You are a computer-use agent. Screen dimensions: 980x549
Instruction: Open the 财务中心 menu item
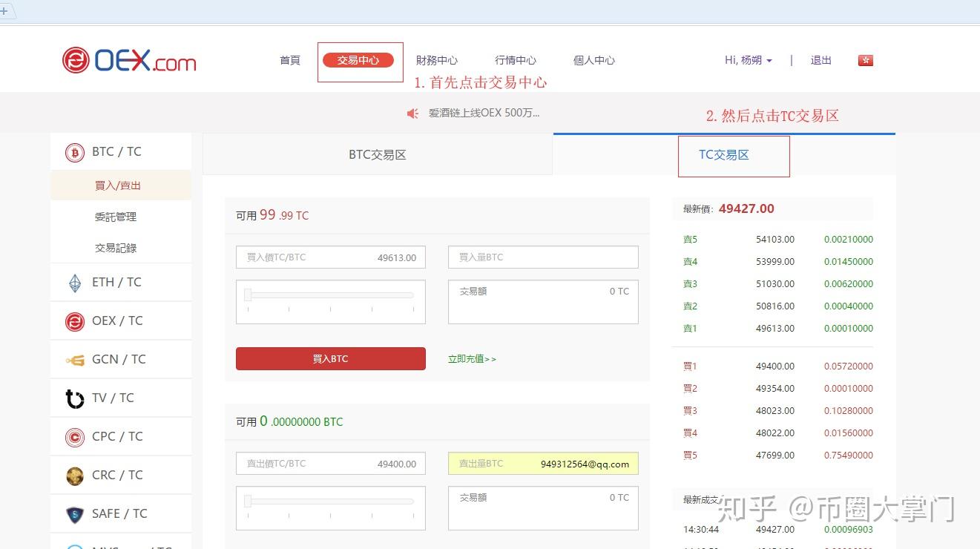click(436, 60)
